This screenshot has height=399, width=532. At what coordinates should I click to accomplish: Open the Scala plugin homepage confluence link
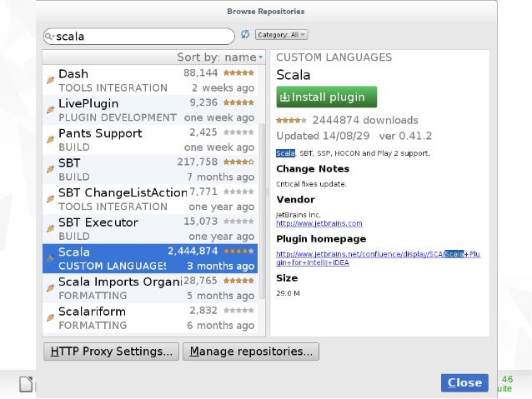tap(378, 258)
